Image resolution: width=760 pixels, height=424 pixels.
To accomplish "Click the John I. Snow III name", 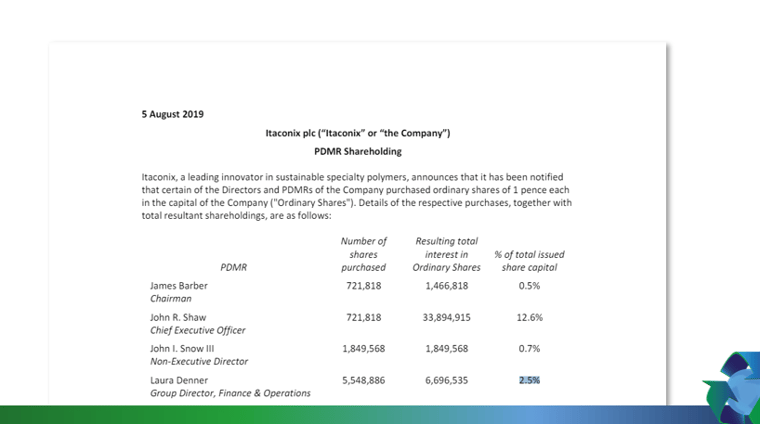I will 181,349.
